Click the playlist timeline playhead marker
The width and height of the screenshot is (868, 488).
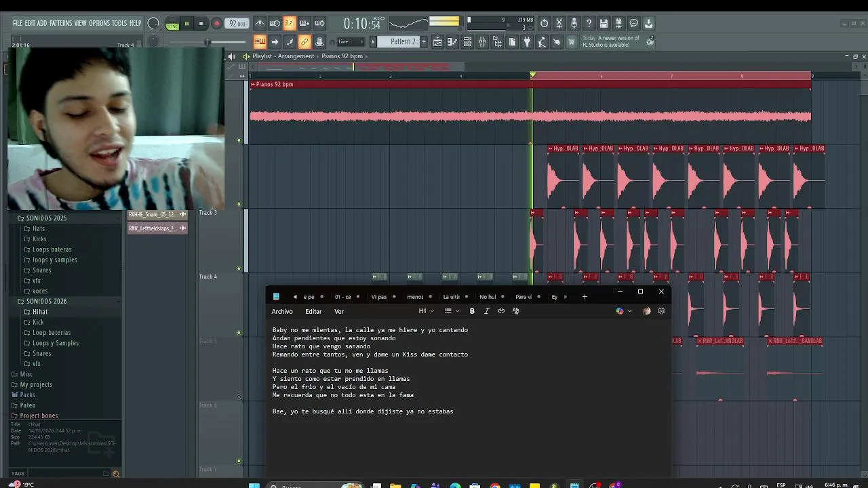click(532, 75)
